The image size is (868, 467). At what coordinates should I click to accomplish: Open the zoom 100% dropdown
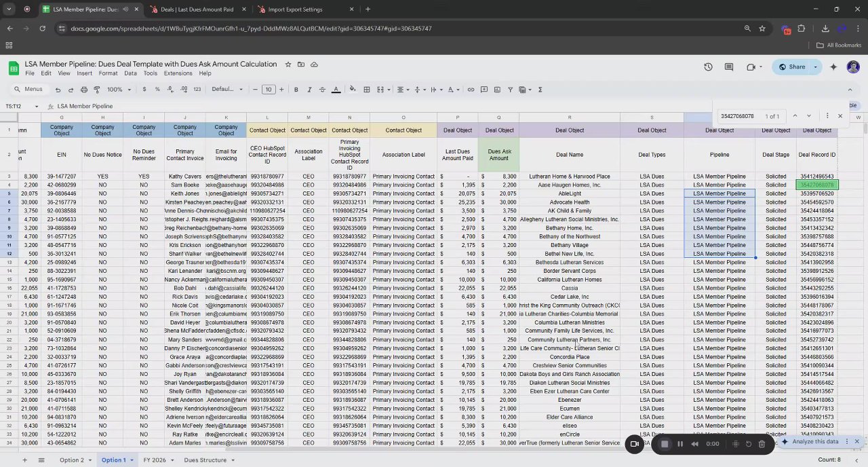(118, 90)
